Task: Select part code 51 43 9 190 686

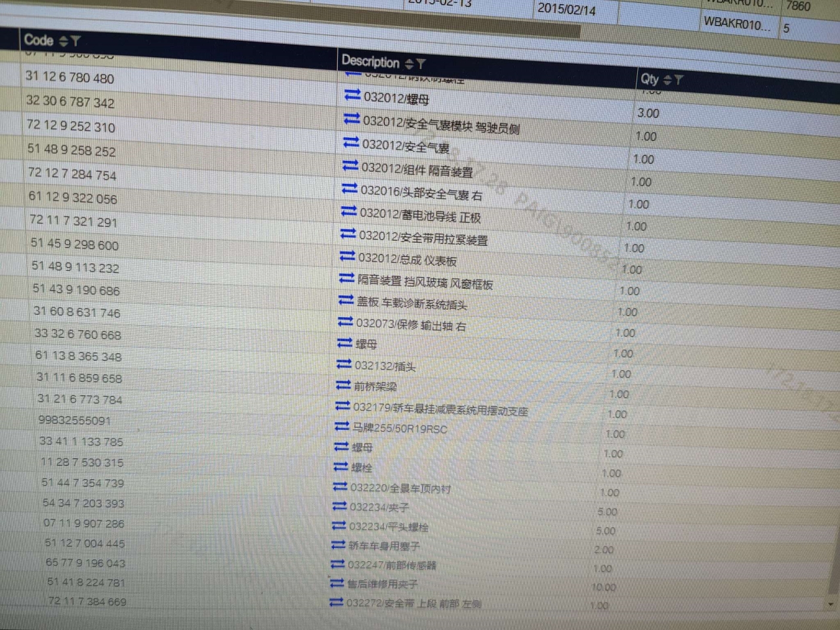Action: [x=77, y=289]
